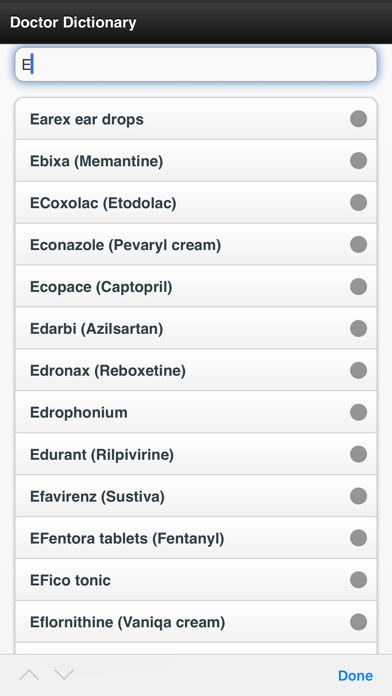Focus the search field containing E
392x696 pixels.
click(196, 65)
